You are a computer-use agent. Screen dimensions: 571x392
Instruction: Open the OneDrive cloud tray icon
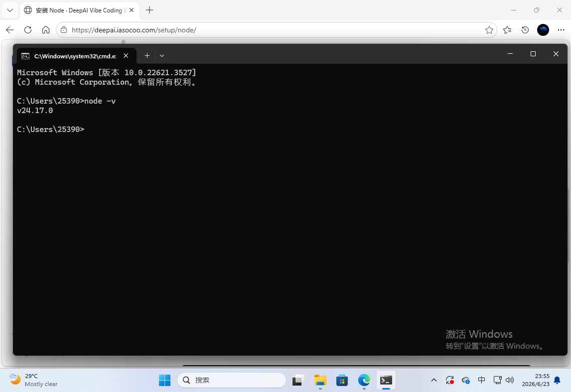(x=465, y=380)
